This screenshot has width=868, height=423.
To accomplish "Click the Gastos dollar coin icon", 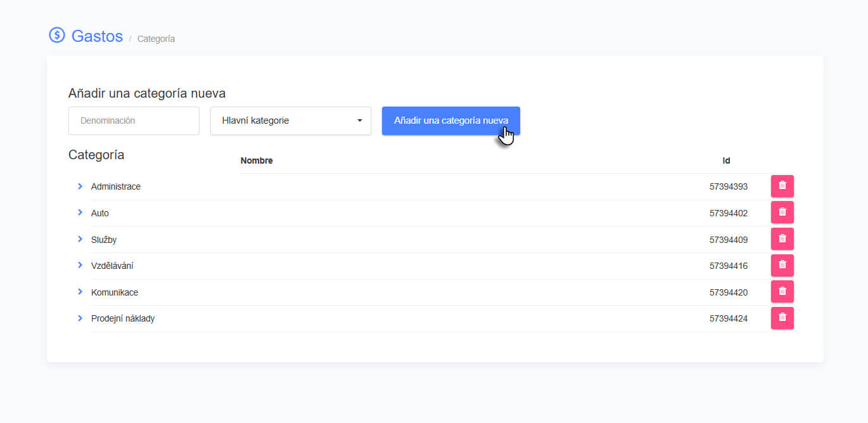I will (57, 36).
